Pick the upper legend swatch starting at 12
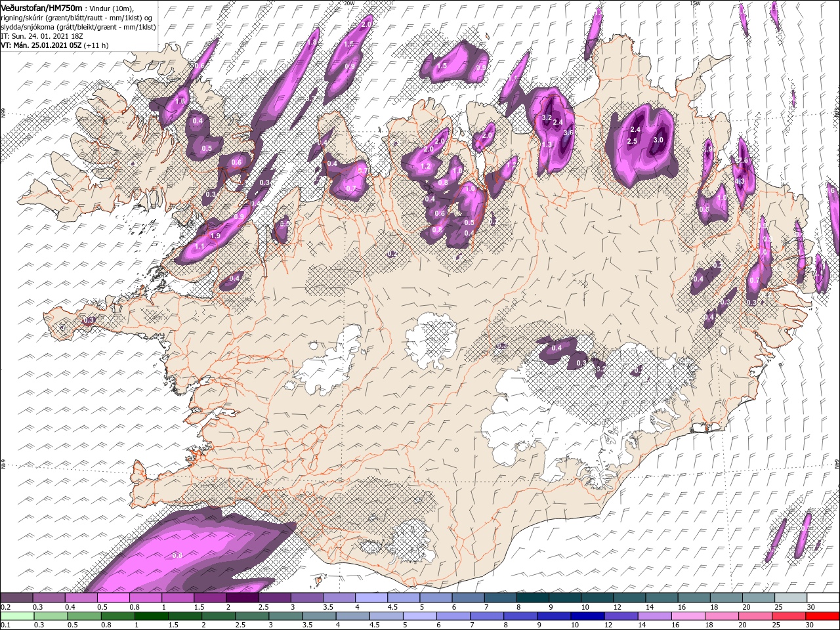Image resolution: width=840 pixels, height=630 pixels. [x=629, y=598]
